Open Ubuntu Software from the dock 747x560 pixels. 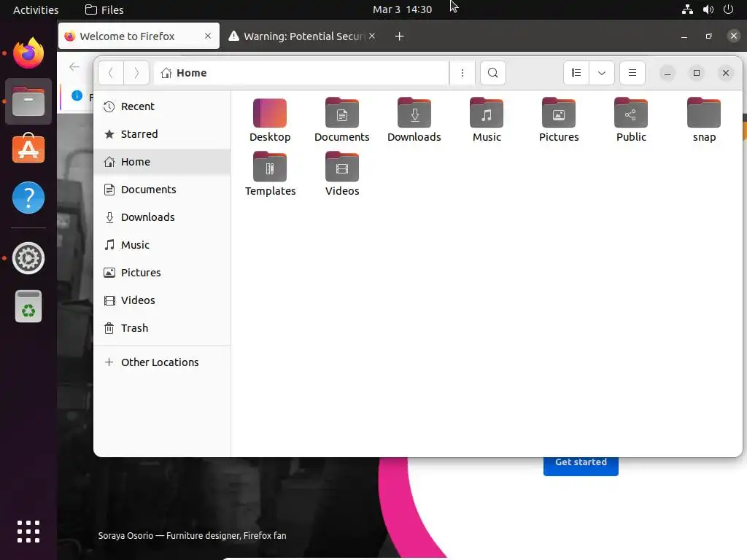28,149
